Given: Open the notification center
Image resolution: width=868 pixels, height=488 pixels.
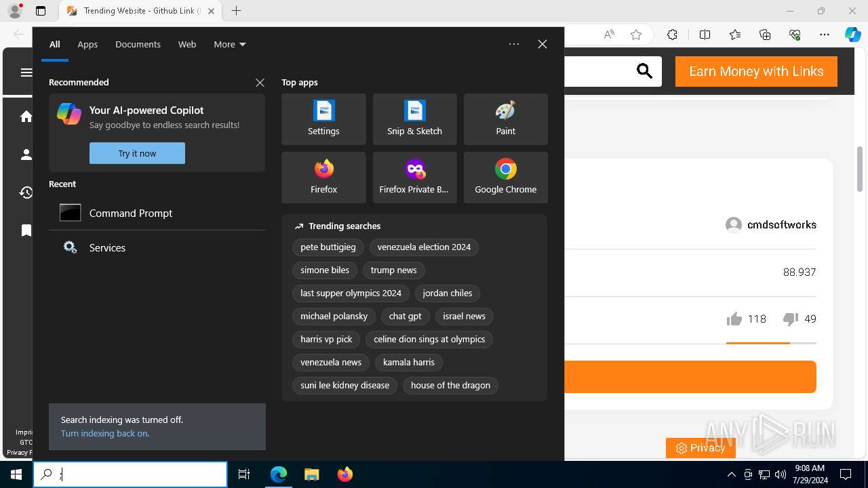Looking at the screenshot, I should pos(846,474).
